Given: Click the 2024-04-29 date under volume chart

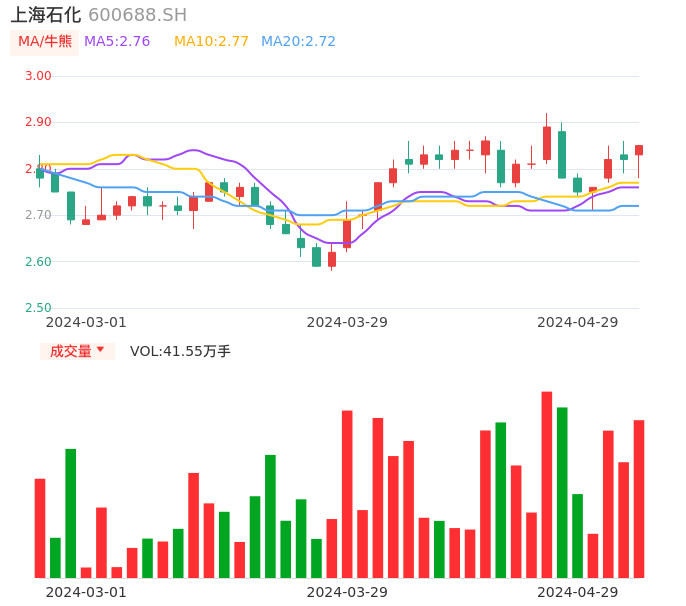Looking at the screenshot, I should pos(578,592).
